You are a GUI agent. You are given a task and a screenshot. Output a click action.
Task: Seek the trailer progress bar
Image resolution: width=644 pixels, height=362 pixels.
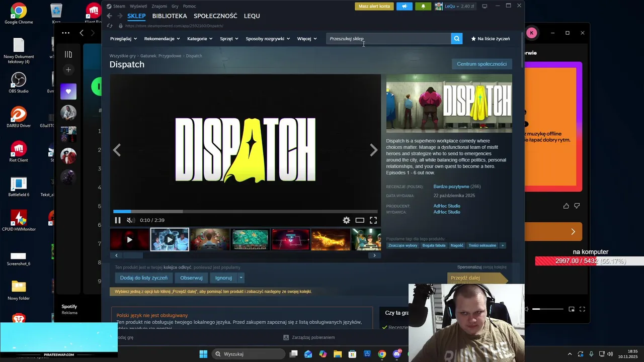click(x=246, y=212)
